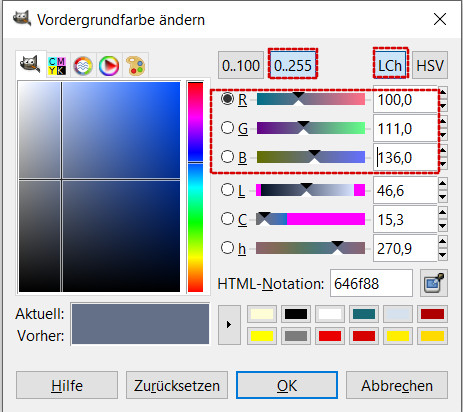Image resolution: width=463 pixels, height=412 pixels.
Task: Click the Zurücksetzen button
Action: (177, 385)
